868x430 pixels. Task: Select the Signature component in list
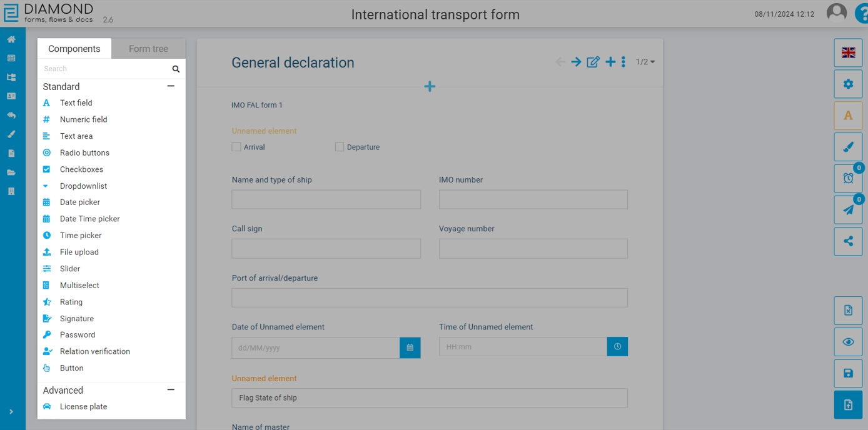(76, 319)
